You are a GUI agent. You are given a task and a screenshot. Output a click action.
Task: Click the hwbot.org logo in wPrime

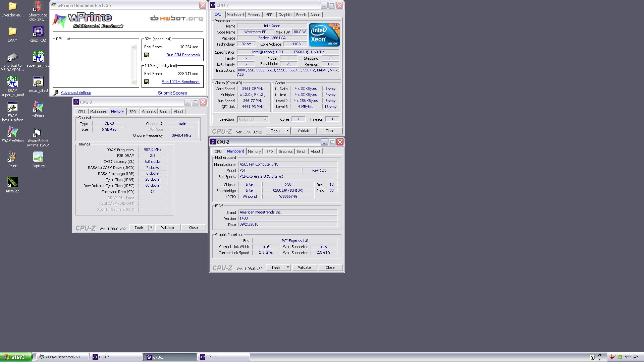coord(176,18)
